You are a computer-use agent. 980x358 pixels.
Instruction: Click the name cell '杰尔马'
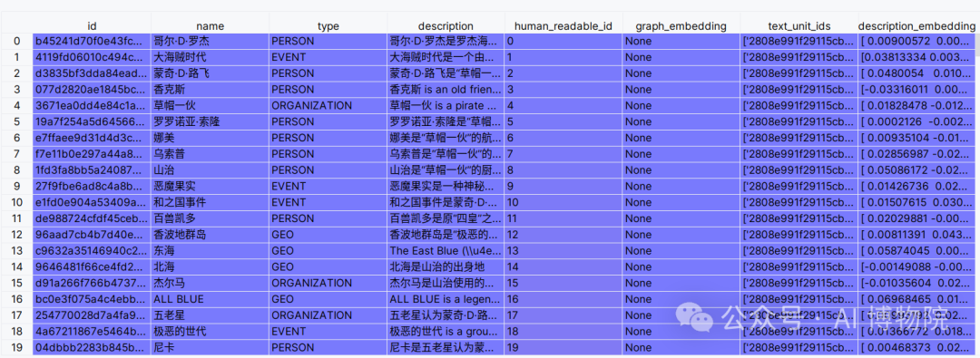tap(210, 283)
